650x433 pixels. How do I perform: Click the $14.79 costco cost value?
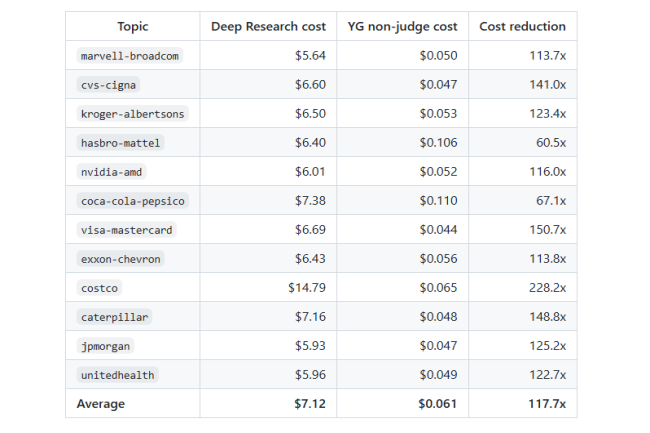pos(307,288)
